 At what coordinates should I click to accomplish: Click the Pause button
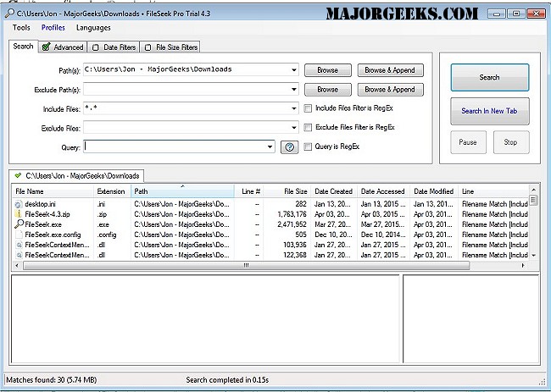(468, 142)
